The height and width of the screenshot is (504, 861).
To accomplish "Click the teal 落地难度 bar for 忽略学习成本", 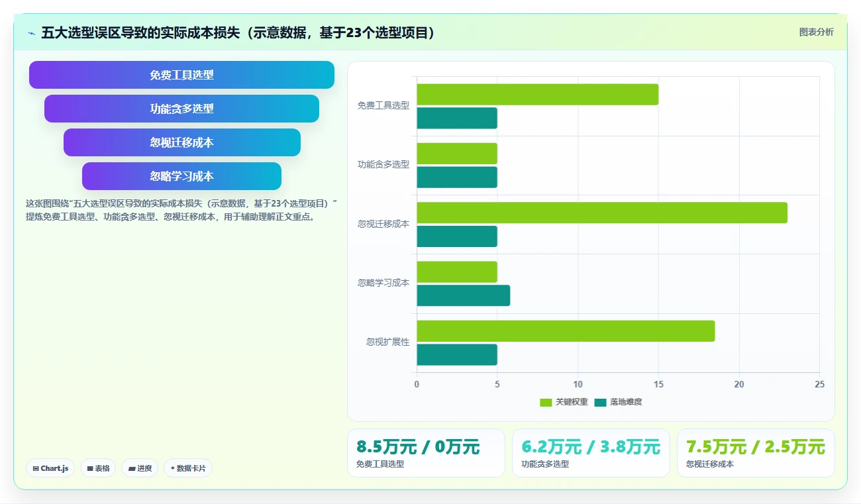I will tap(463, 295).
